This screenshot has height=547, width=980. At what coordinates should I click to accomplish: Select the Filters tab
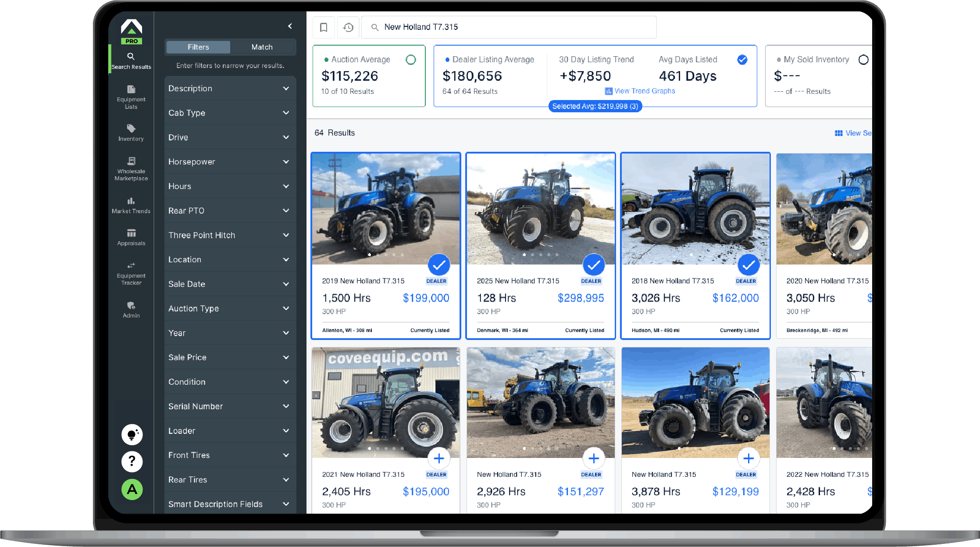click(x=198, y=47)
